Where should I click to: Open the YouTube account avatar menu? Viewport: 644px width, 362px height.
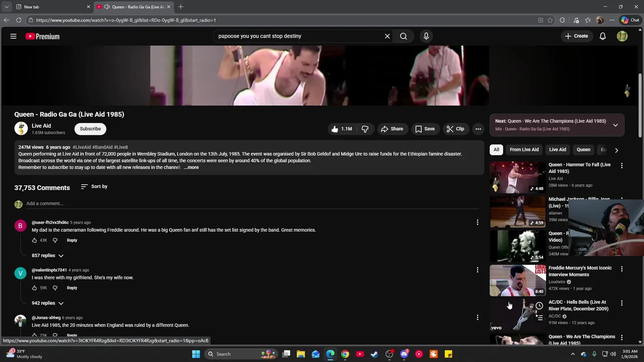pyautogui.click(x=622, y=36)
